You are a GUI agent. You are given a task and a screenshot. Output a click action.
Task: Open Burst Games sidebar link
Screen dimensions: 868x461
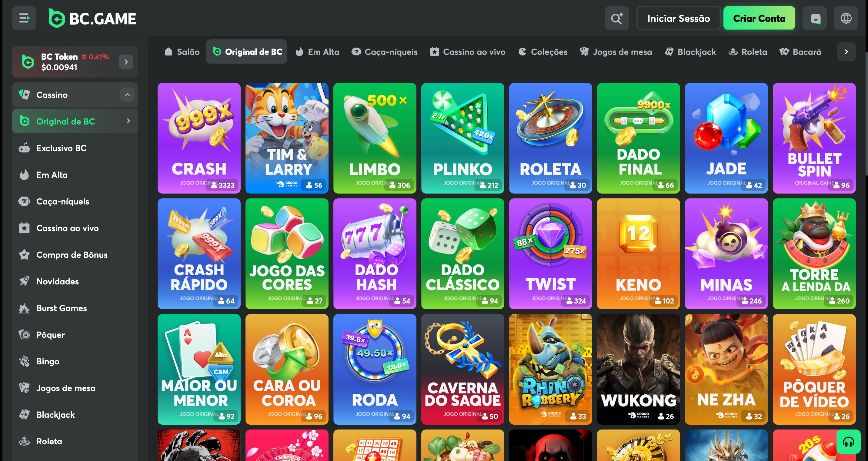point(75,308)
